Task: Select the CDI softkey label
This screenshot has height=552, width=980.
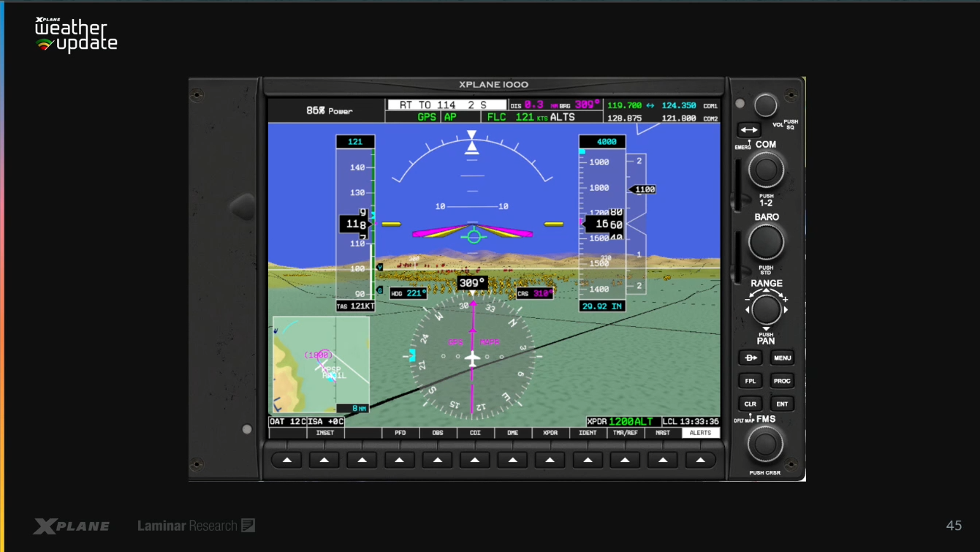Action: point(475,433)
